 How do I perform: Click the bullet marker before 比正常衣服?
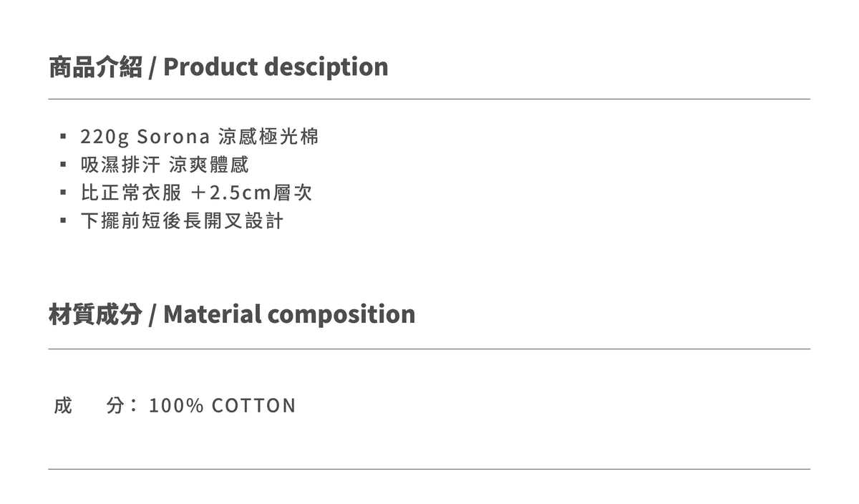pyautogui.click(x=64, y=193)
